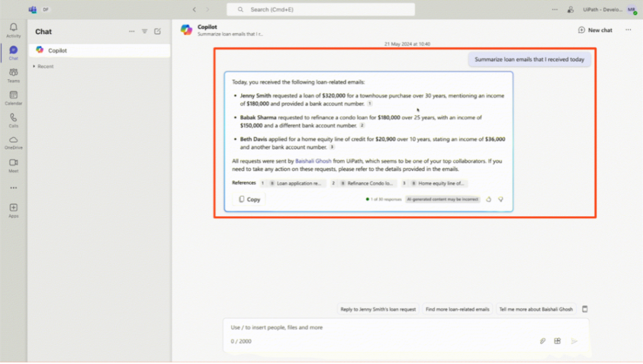643x364 pixels.
Task: Click the Meet icon in the sidebar
Action: [x=13, y=165]
